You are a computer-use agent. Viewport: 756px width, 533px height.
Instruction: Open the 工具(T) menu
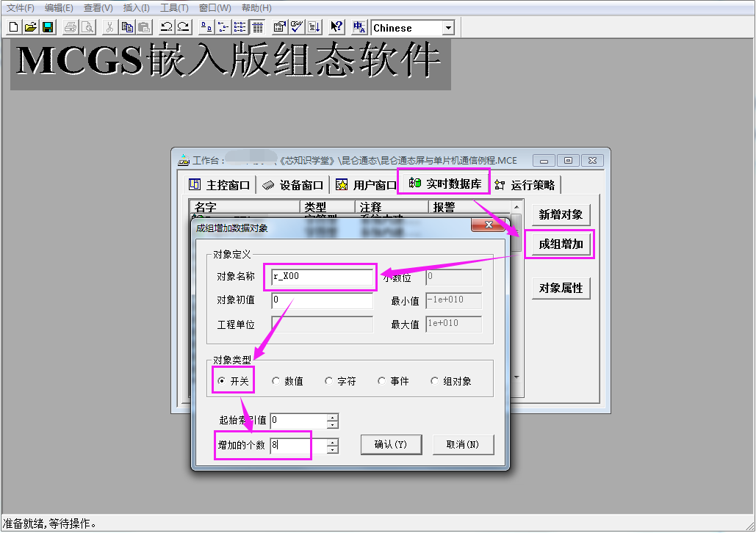(174, 8)
